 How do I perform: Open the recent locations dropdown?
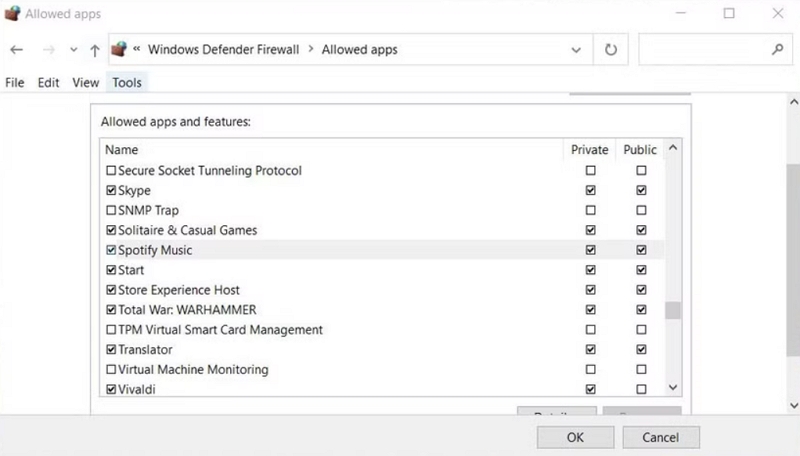point(74,50)
